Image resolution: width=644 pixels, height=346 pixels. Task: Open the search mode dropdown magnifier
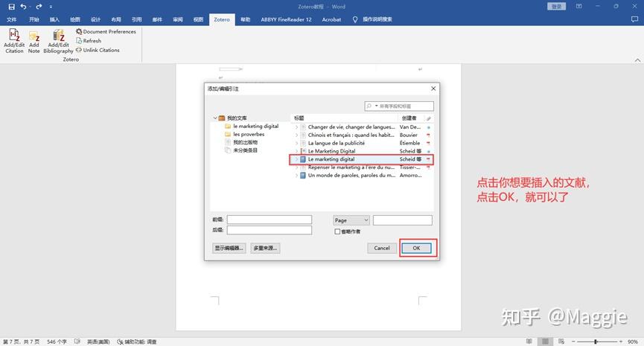coord(371,106)
